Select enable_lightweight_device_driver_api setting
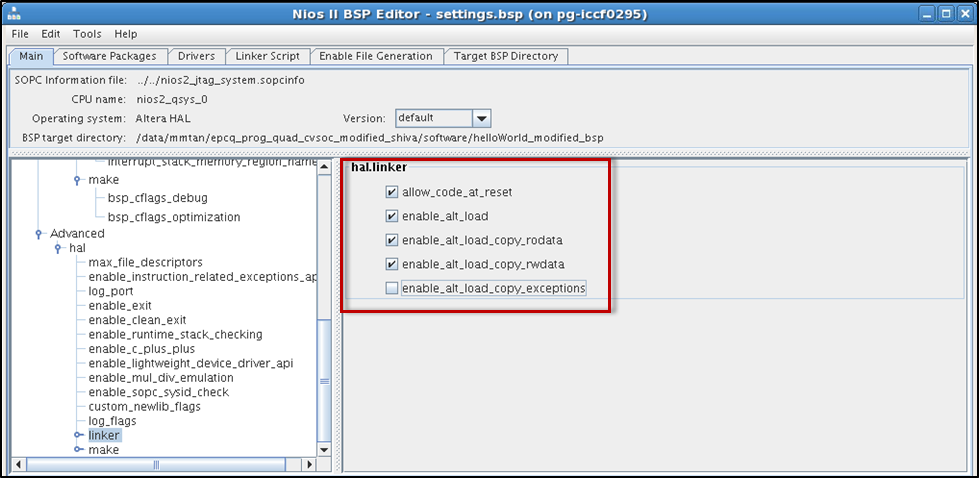Screen dimensions: 979x478 pos(190,363)
